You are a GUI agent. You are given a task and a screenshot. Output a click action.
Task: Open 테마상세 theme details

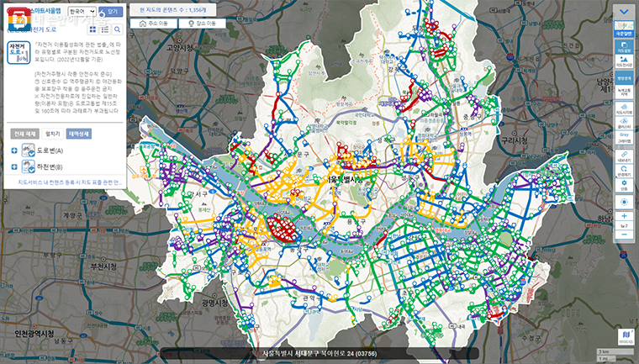(79, 134)
